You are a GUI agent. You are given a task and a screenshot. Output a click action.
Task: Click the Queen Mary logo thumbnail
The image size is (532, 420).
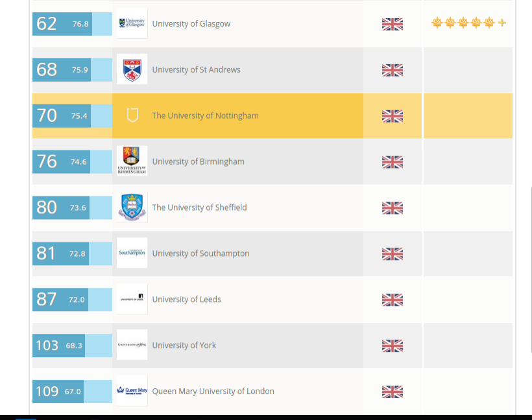click(x=132, y=390)
